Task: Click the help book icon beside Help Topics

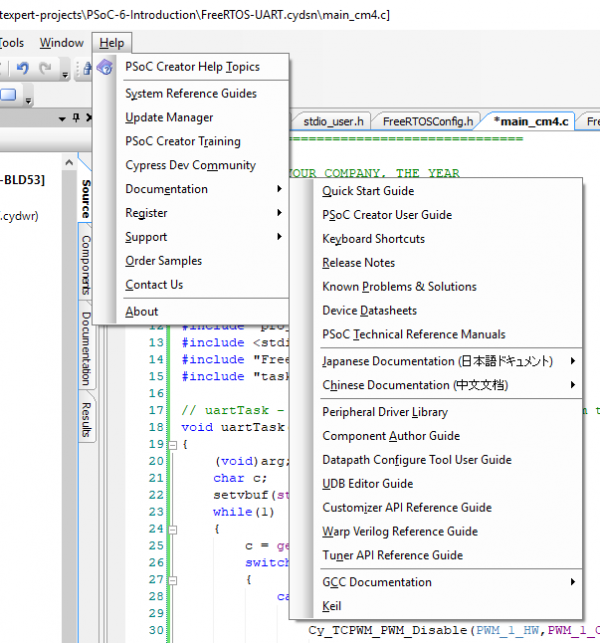Action: click(105, 67)
